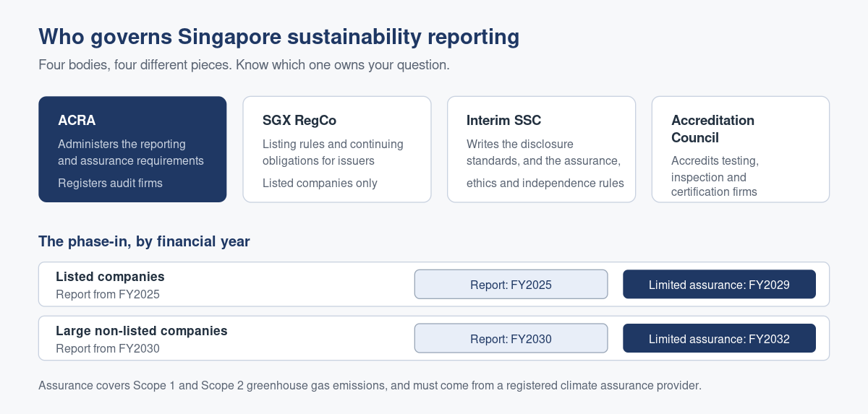This screenshot has height=414, width=868.
Task: Select the Accreditation Council card
Action: pyautogui.click(x=741, y=149)
